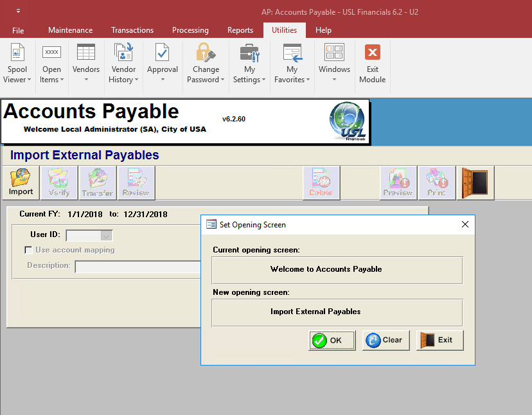
Task: Click the quick access toolbar customize arrow
Action: pyautogui.click(x=19, y=11)
